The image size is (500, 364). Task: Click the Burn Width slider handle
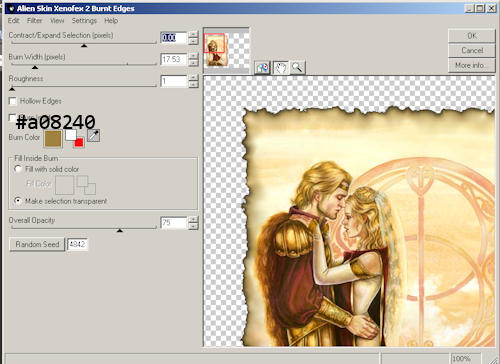(35, 67)
